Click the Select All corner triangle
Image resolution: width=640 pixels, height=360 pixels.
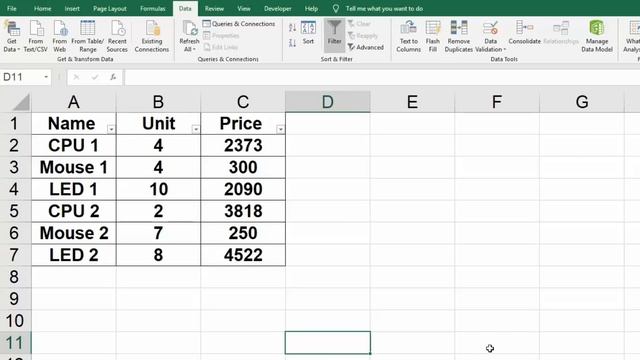(x=21, y=102)
